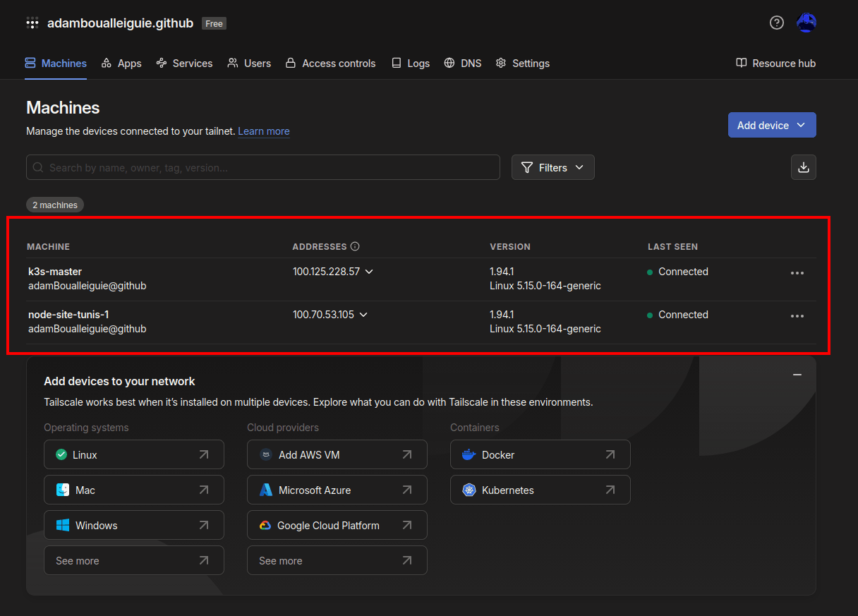Click the Free plan badge
The image size is (858, 616).
pyautogui.click(x=214, y=23)
